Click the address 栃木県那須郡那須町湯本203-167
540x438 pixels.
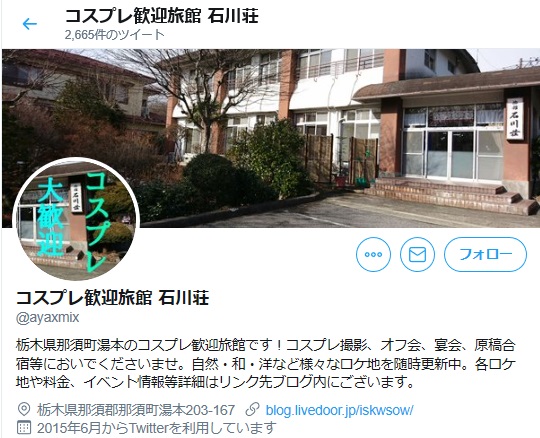(x=136, y=410)
